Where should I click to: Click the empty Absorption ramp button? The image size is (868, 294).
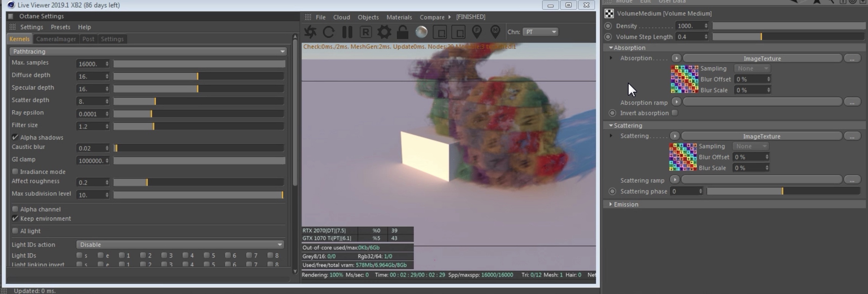(762, 102)
